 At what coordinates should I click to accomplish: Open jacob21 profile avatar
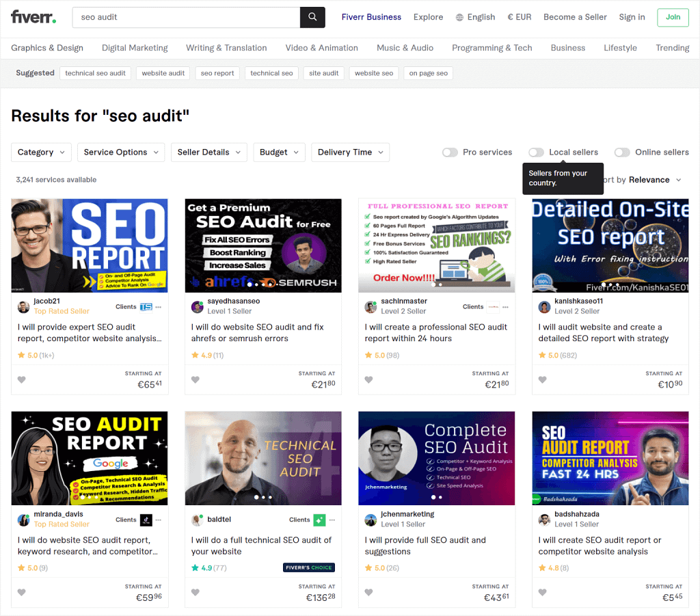(x=23, y=307)
